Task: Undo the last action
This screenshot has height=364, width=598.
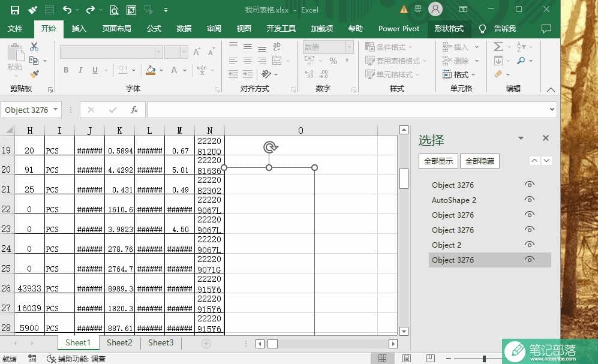Action: point(67,10)
